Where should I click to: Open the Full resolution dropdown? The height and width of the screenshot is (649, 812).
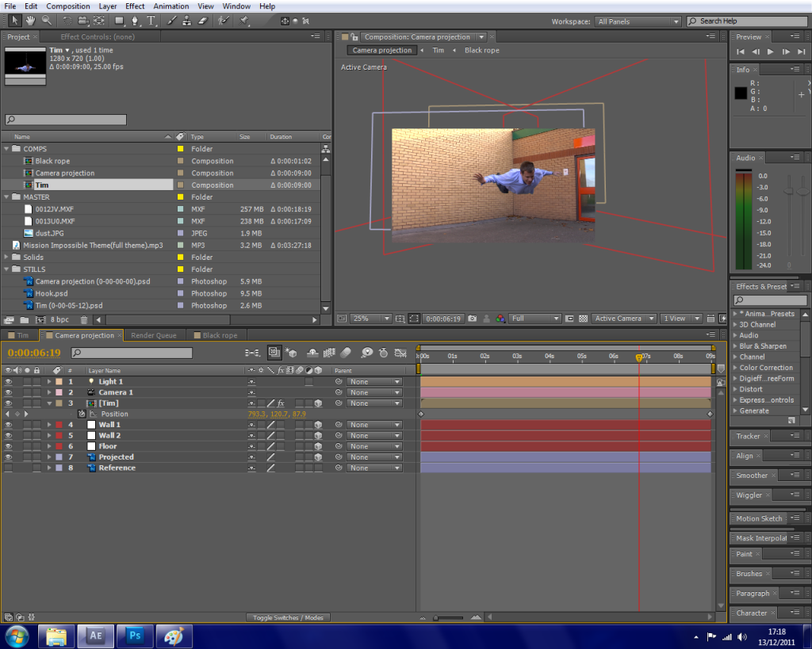tap(535, 319)
